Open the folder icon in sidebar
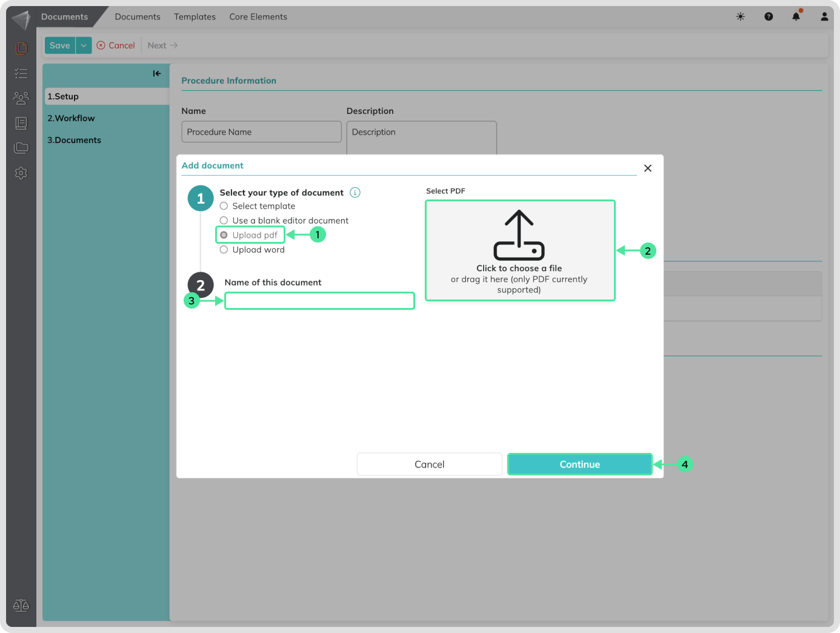The height and width of the screenshot is (633, 840). 21,148
